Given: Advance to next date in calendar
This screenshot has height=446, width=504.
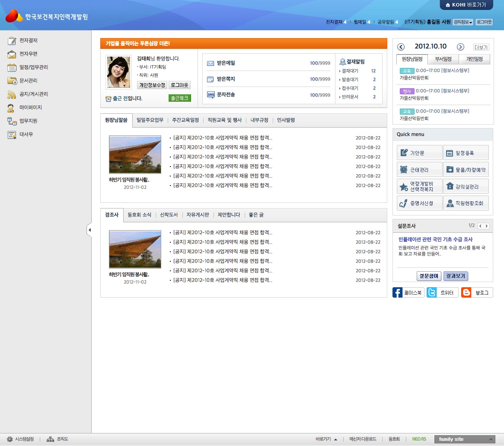Looking at the screenshot, I should click(460, 47).
